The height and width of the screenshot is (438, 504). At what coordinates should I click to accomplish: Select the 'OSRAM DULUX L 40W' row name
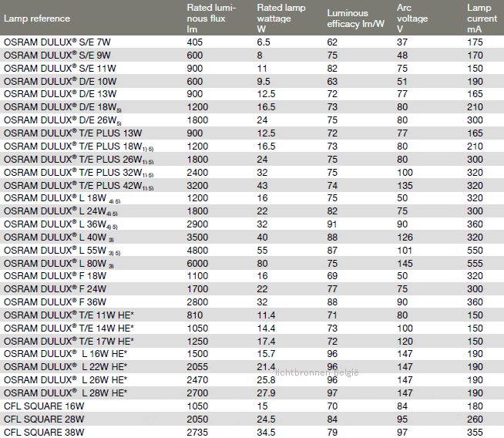pos(59,238)
